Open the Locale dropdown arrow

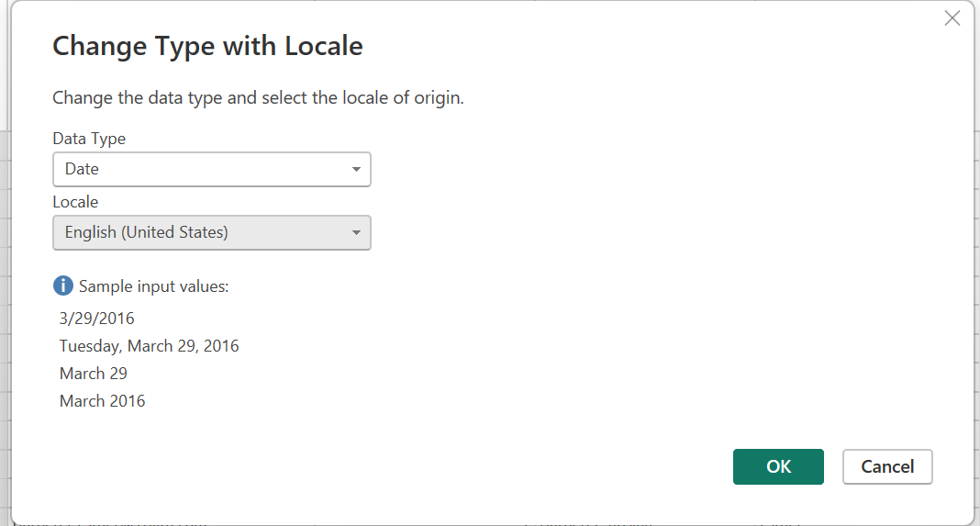[356, 232]
